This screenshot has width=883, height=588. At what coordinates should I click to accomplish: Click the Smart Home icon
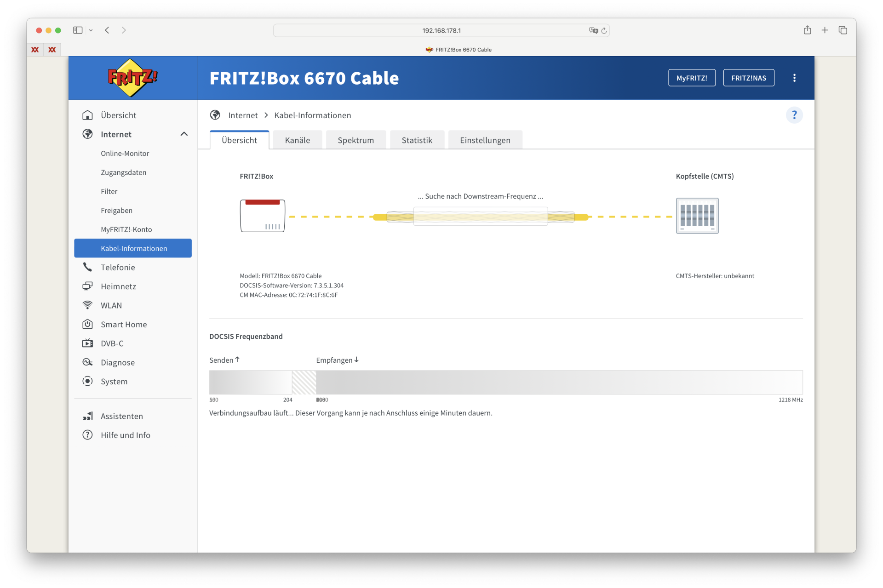(87, 324)
